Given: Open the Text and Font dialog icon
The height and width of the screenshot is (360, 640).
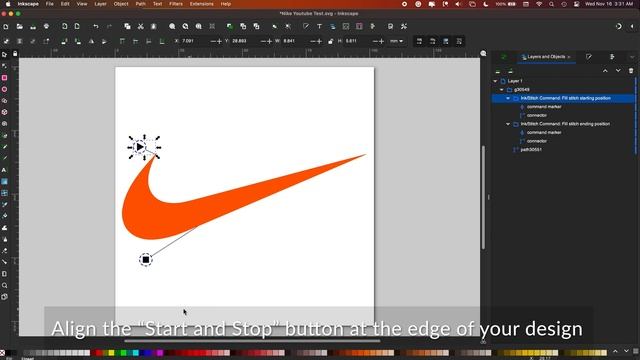Looking at the screenshot, I should [x=319, y=27].
